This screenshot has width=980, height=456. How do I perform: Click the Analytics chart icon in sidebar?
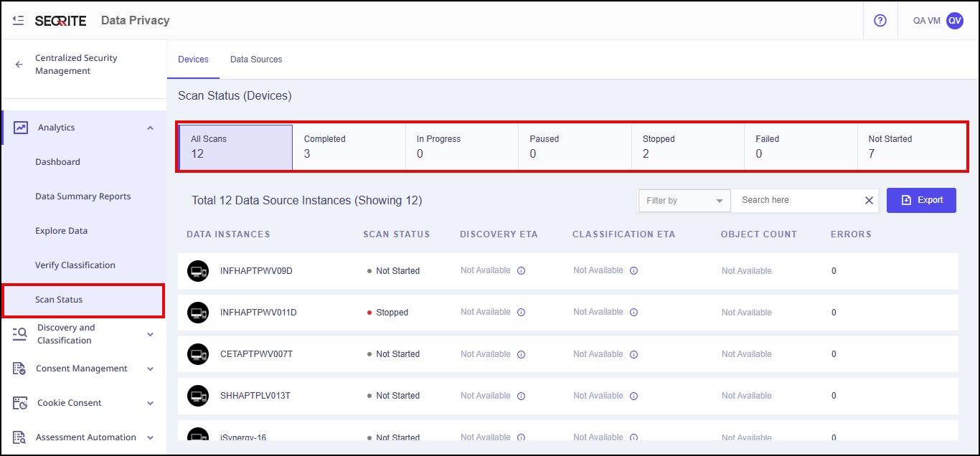(21, 128)
